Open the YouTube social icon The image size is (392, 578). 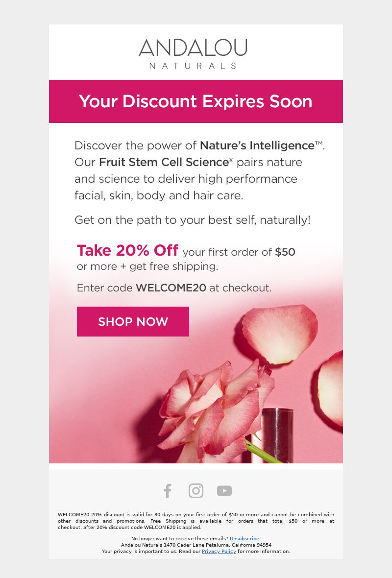click(224, 491)
